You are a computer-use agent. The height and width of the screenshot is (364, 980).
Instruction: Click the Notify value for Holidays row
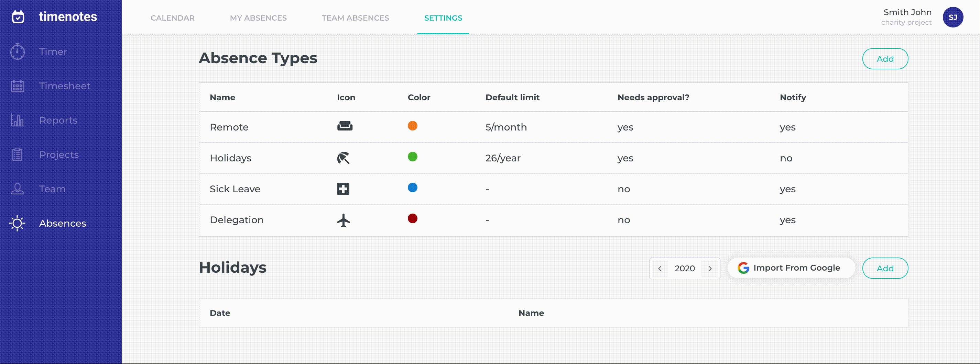(x=786, y=158)
